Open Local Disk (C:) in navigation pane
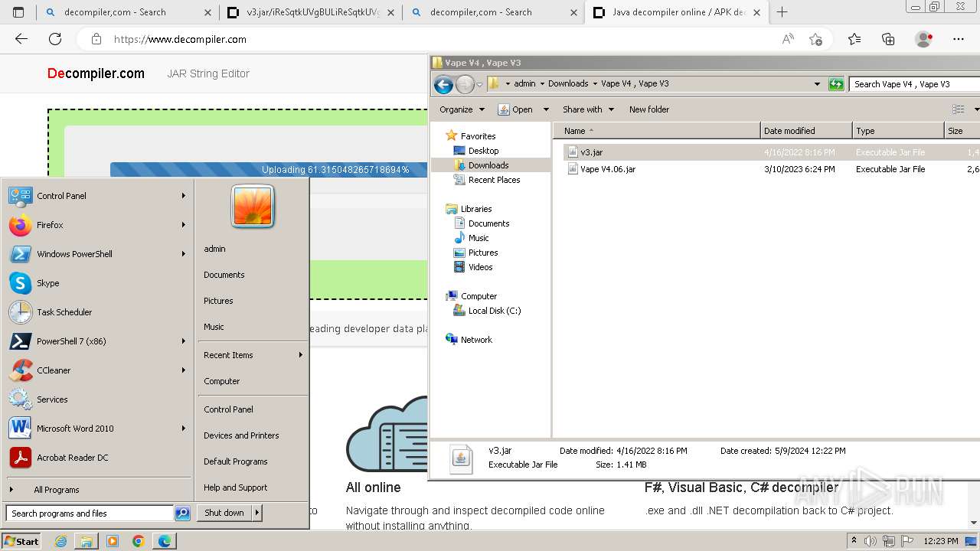The width and height of the screenshot is (980, 551). [494, 311]
